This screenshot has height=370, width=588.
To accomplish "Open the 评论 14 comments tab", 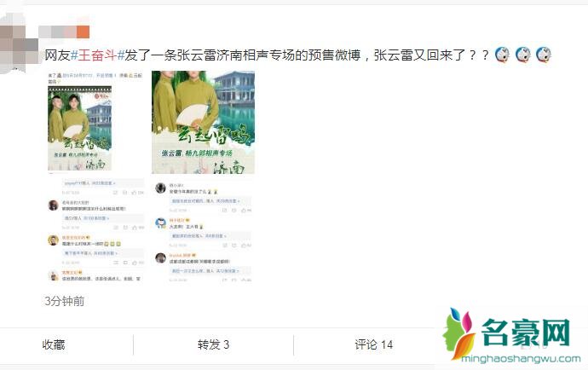I will [373, 344].
